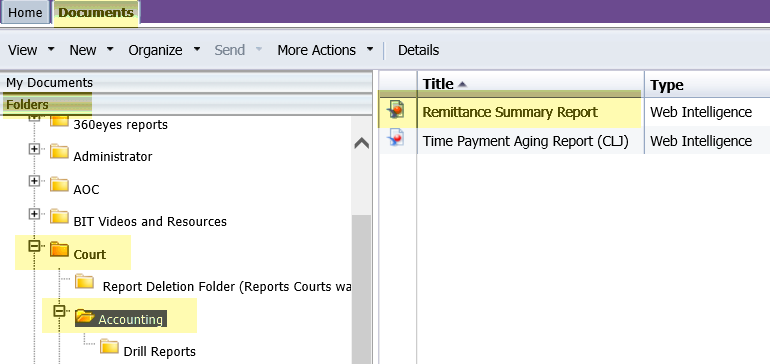
Task: Click the Court folder icon
Action: pos(59,249)
